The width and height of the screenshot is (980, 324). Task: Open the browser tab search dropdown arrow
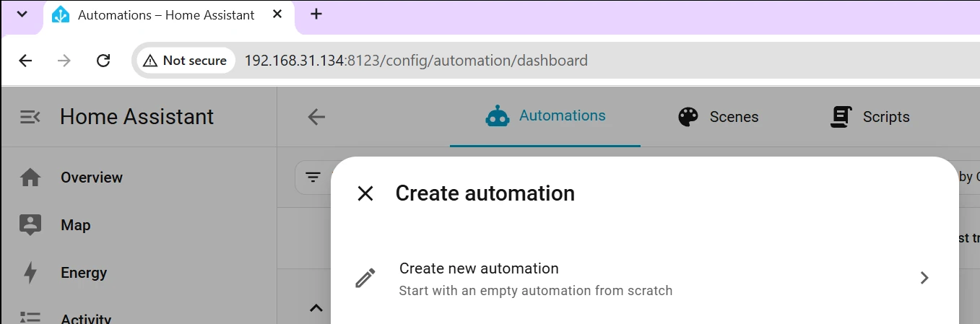(22, 14)
